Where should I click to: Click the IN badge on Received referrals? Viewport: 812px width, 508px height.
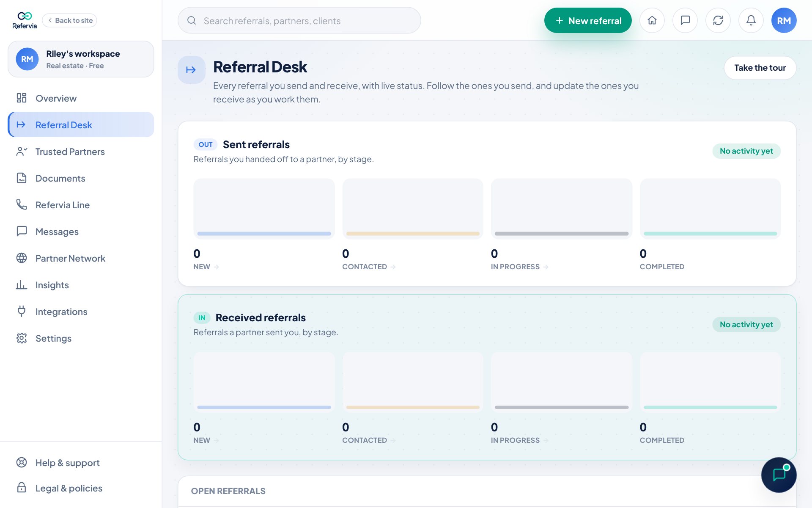tap(202, 317)
